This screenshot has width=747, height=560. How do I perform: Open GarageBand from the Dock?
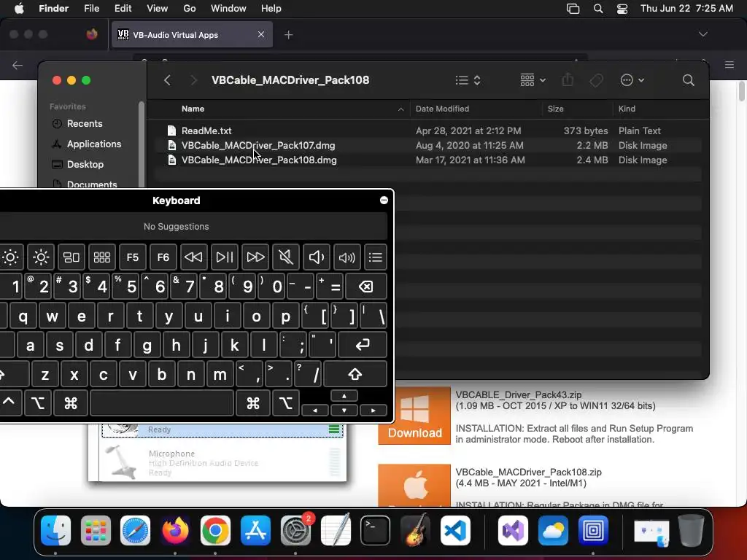[x=415, y=530]
